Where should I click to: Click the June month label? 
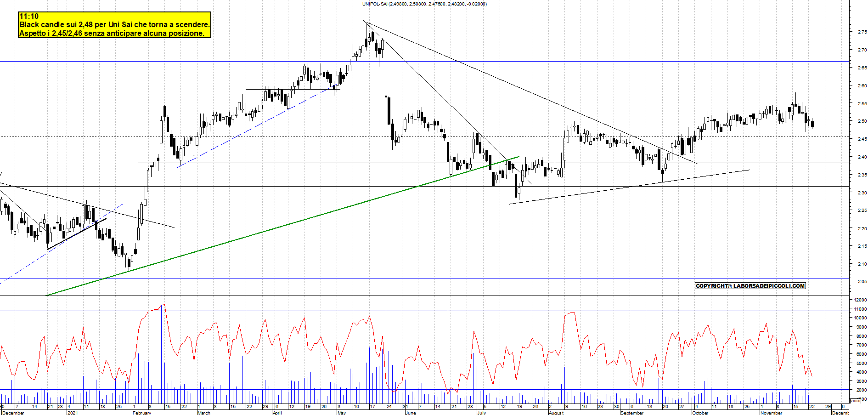click(x=411, y=413)
